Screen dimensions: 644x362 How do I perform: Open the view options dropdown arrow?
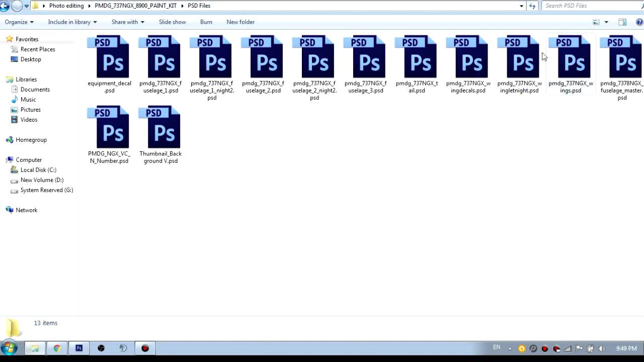pos(606,22)
